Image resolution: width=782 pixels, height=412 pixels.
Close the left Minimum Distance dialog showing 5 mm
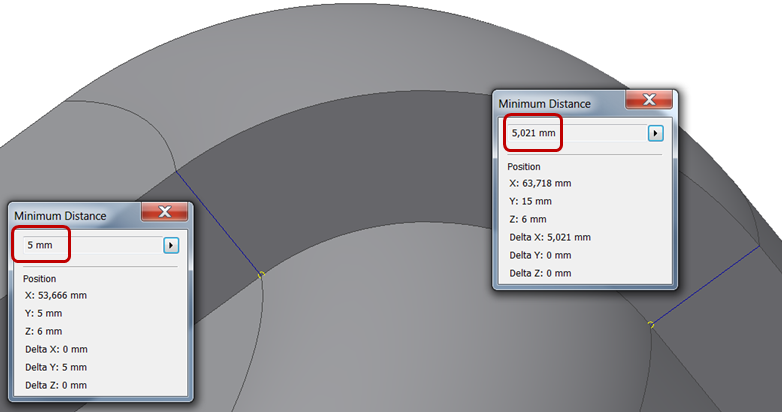165,211
